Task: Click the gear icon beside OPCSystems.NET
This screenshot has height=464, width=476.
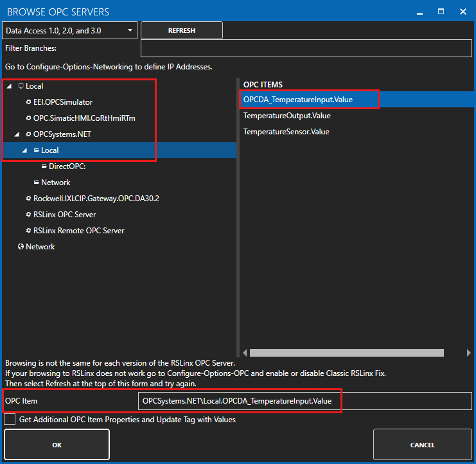Action: click(x=28, y=134)
